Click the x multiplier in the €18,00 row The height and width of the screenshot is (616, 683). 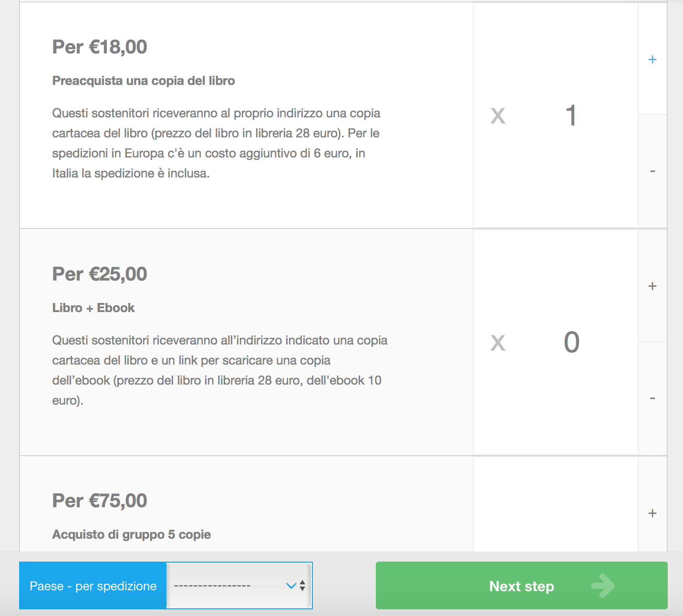pos(497,115)
